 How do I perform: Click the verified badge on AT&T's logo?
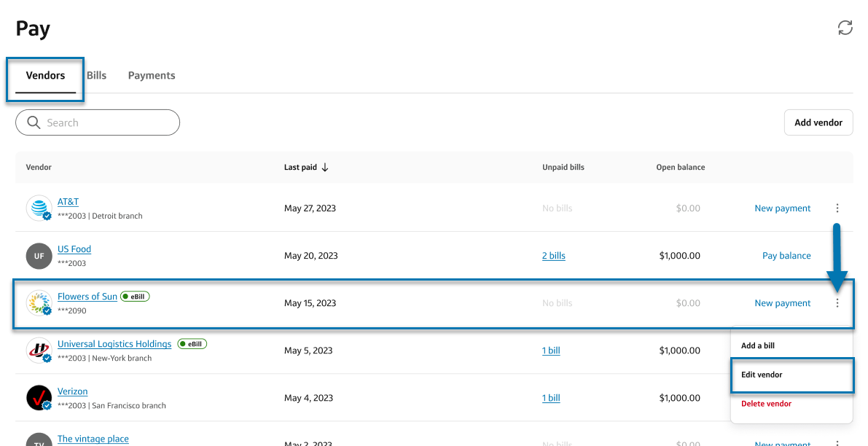coord(46,215)
